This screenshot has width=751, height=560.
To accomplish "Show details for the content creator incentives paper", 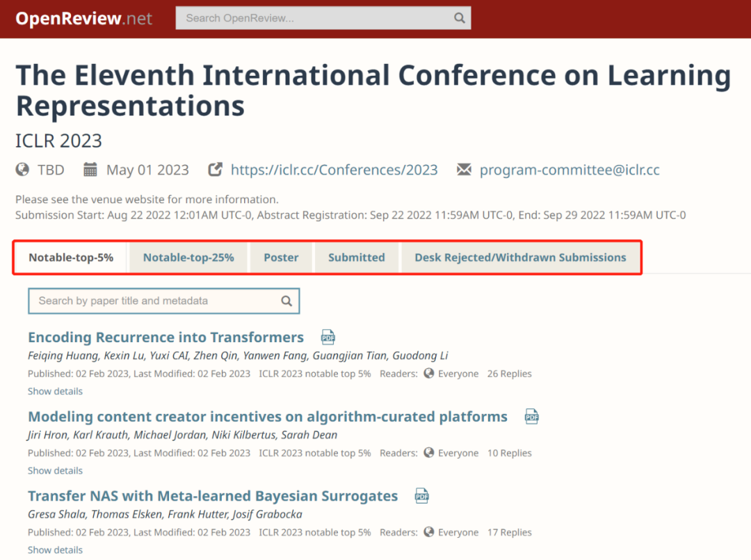I will (x=55, y=470).
